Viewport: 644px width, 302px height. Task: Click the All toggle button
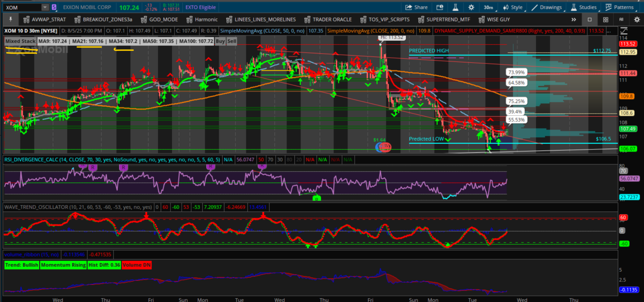point(621,20)
